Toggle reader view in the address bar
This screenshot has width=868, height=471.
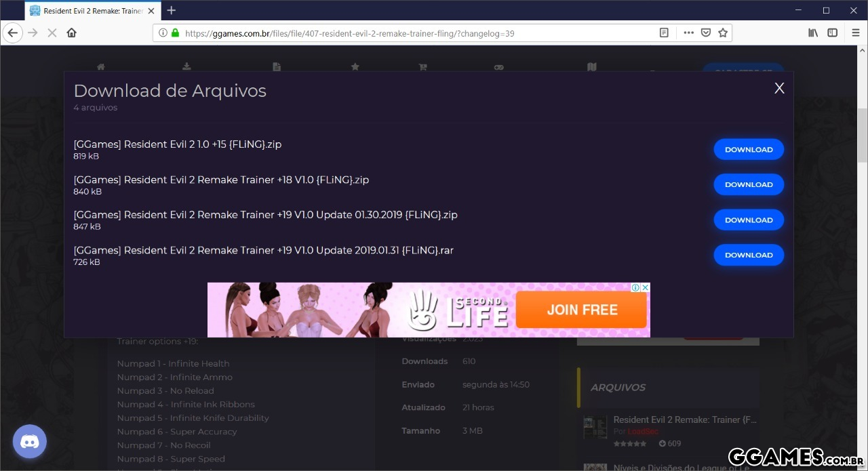pos(665,33)
